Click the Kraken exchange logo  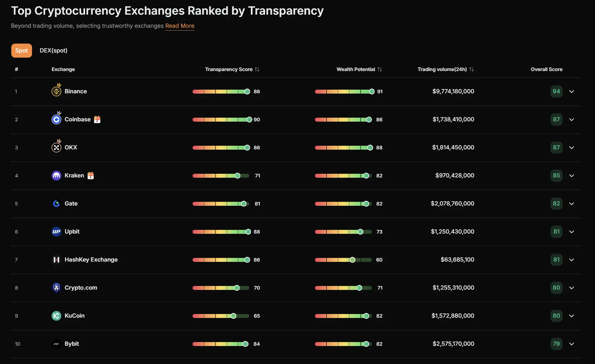[56, 176]
